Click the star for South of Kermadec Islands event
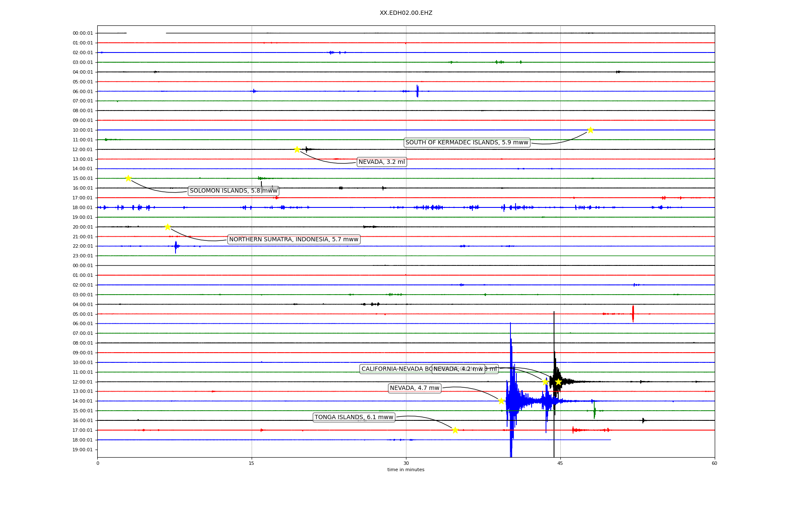The image size is (812, 508). click(590, 130)
